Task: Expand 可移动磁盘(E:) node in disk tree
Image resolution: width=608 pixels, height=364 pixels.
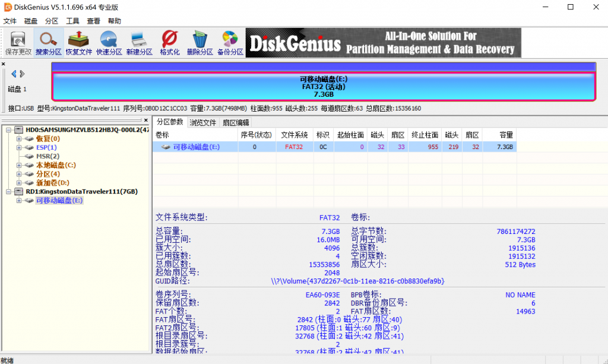Action: (x=18, y=201)
